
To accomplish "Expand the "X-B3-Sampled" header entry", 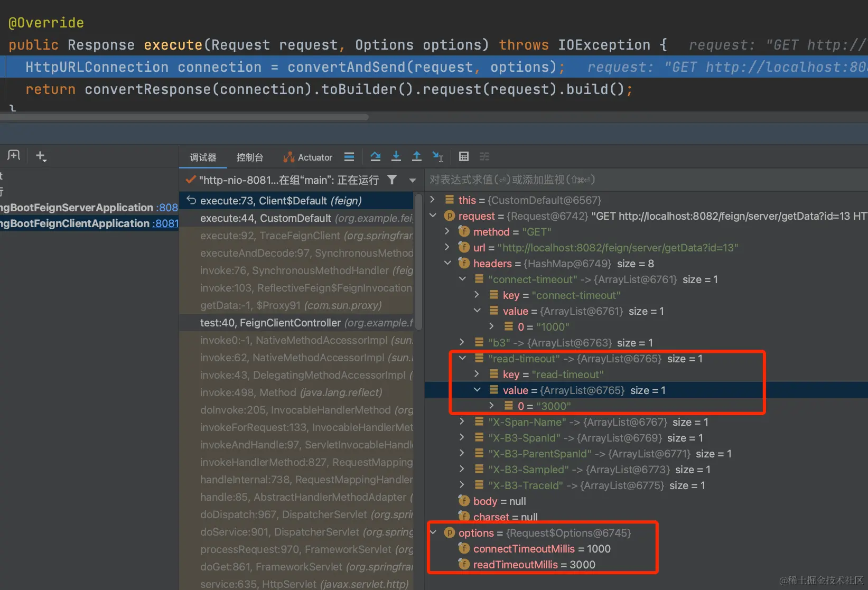I will pos(462,469).
